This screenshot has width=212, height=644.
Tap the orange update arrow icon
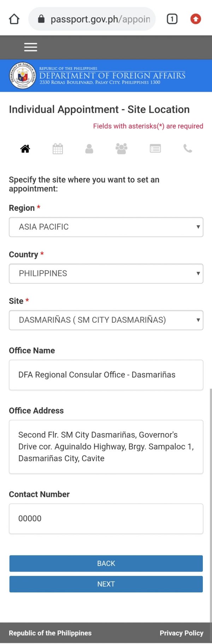coord(196,19)
